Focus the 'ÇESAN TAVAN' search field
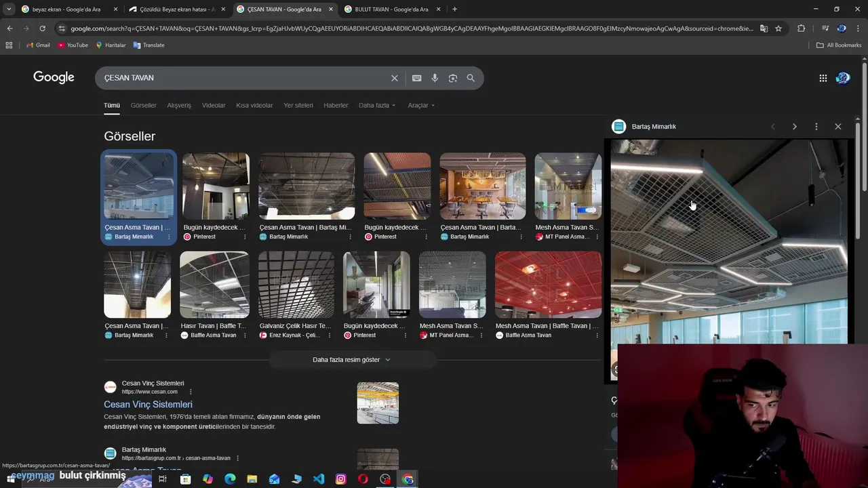868x488 pixels. tap(243, 78)
